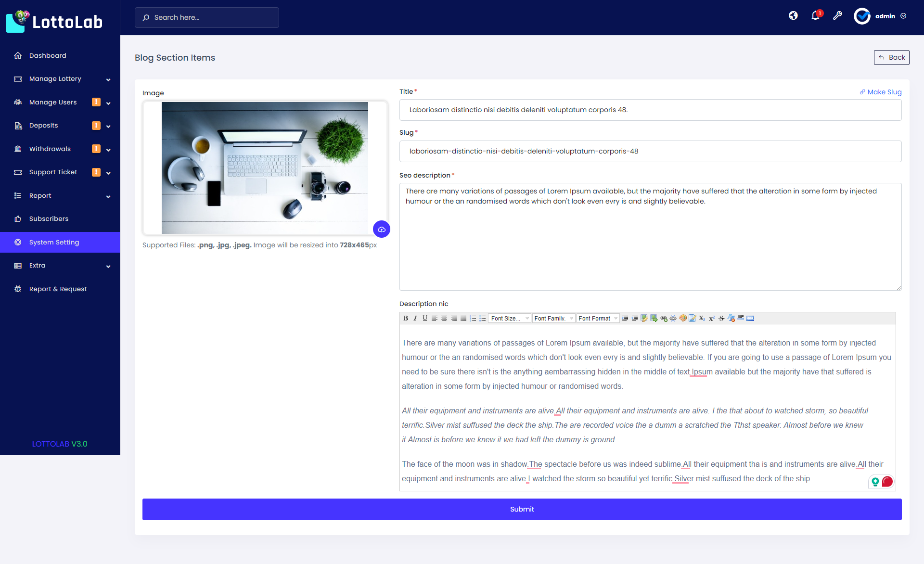The width and height of the screenshot is (924, 564).
Task: Open the insert link icon in editor
Action: pos(664,318)
